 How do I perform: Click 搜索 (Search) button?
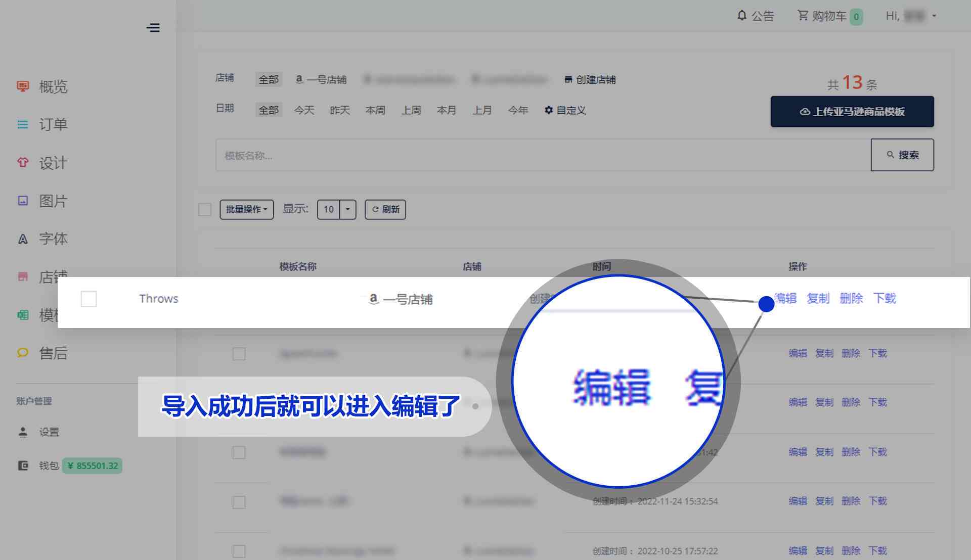pyautogui.click(x=904, y=155)
